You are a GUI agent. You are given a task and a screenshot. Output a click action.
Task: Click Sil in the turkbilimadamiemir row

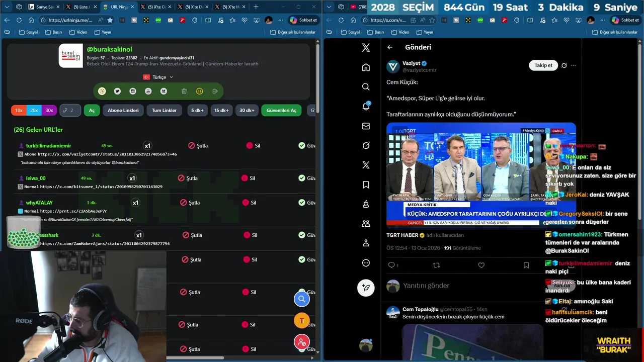(x=253, y=145)
